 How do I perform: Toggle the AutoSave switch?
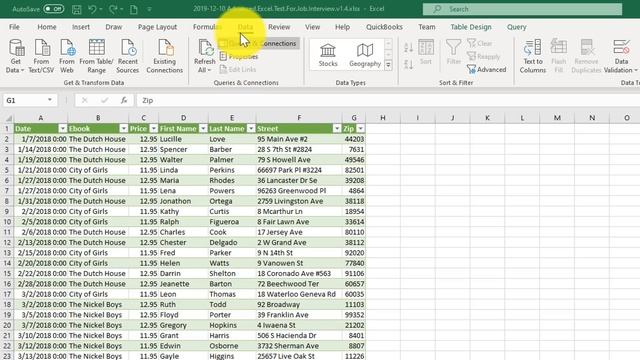click(x=53, y=9)
